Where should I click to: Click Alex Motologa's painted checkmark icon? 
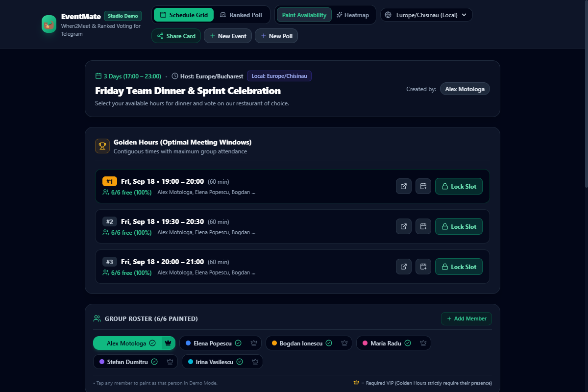click(152, 343)
